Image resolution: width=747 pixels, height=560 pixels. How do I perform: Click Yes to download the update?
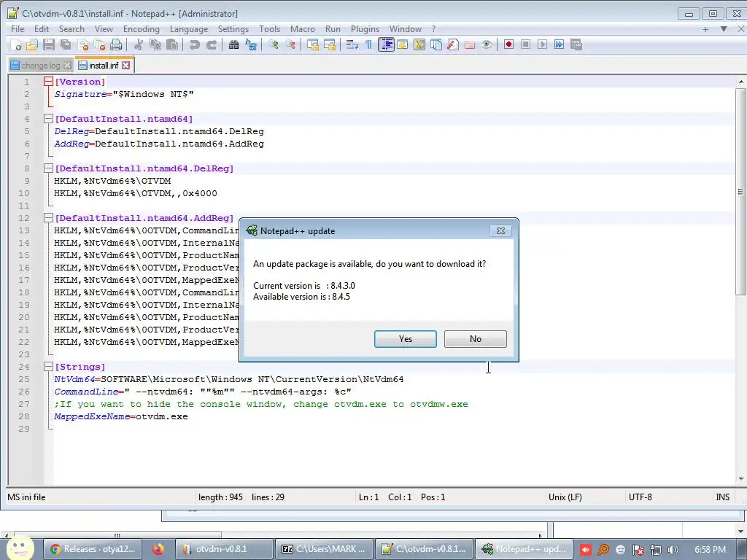tap(406, 339)
